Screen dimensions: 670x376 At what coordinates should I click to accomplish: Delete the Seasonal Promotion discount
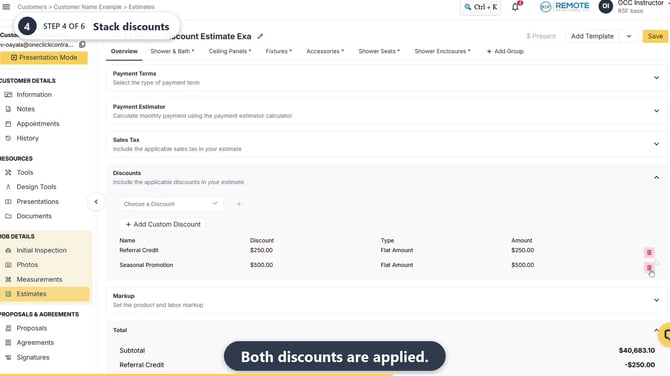click(x=649, y=267)
